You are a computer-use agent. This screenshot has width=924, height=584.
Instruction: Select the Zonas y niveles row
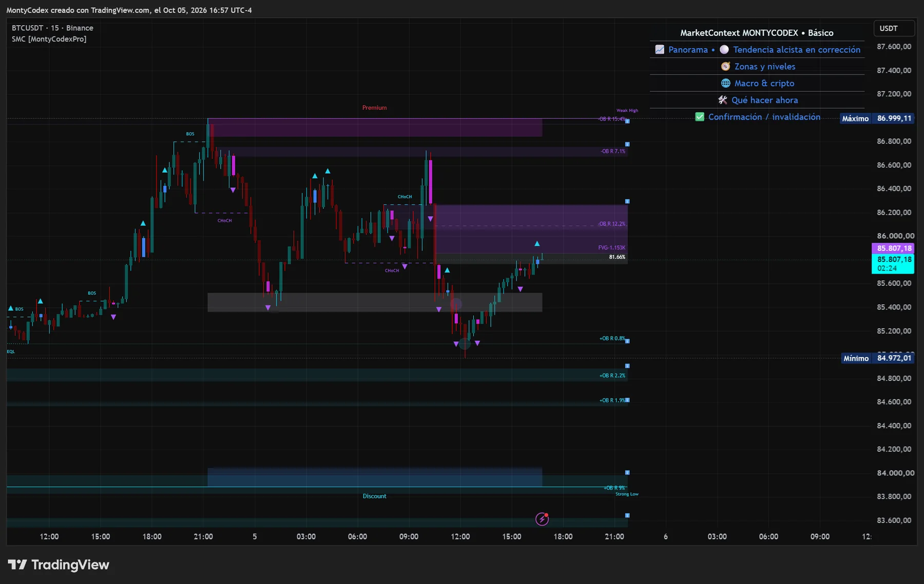point(757,66)
